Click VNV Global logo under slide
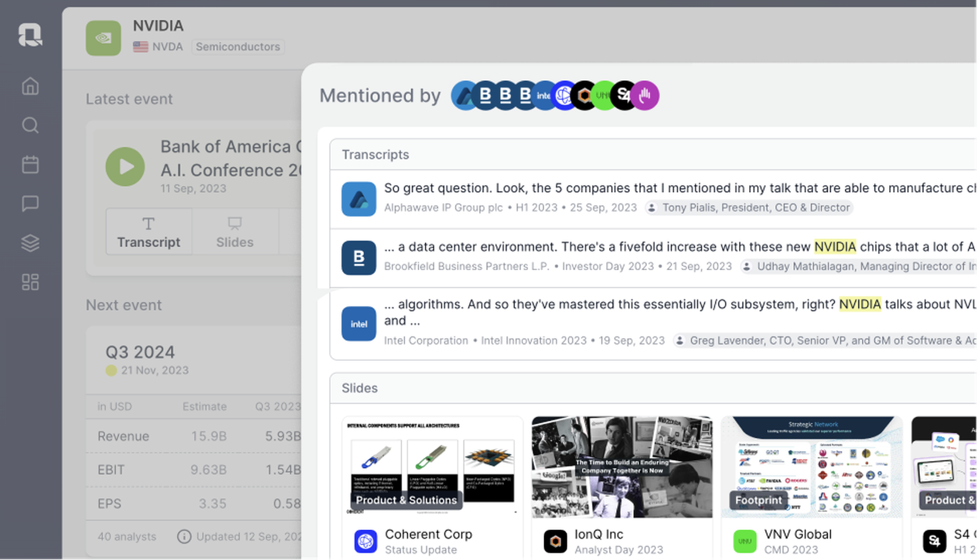The height and width of the screenshot is (560, 977). 745,541
